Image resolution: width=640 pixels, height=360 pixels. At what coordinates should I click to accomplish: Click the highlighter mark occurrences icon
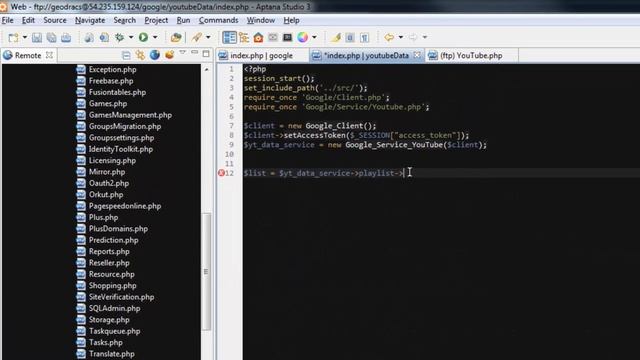(x=336, y=38)
